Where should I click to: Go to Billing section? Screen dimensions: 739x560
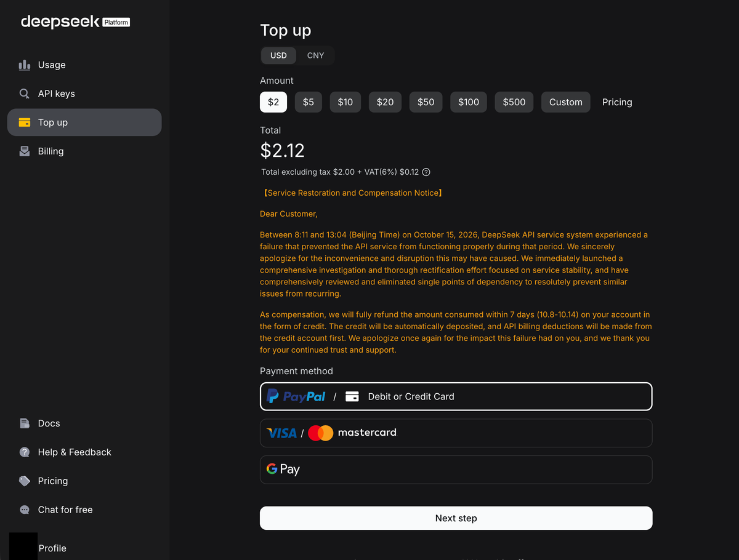[84, 151]
